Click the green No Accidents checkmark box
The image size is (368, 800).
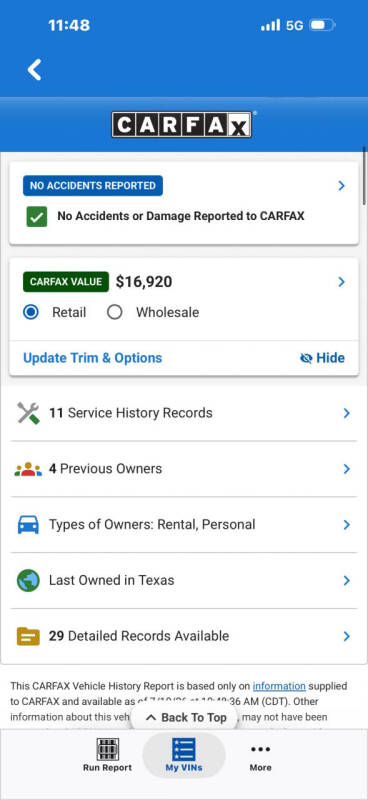[x=37, y=216]
